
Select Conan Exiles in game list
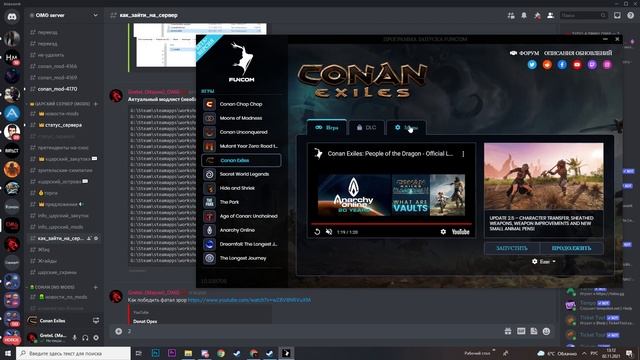click(241, 160)
